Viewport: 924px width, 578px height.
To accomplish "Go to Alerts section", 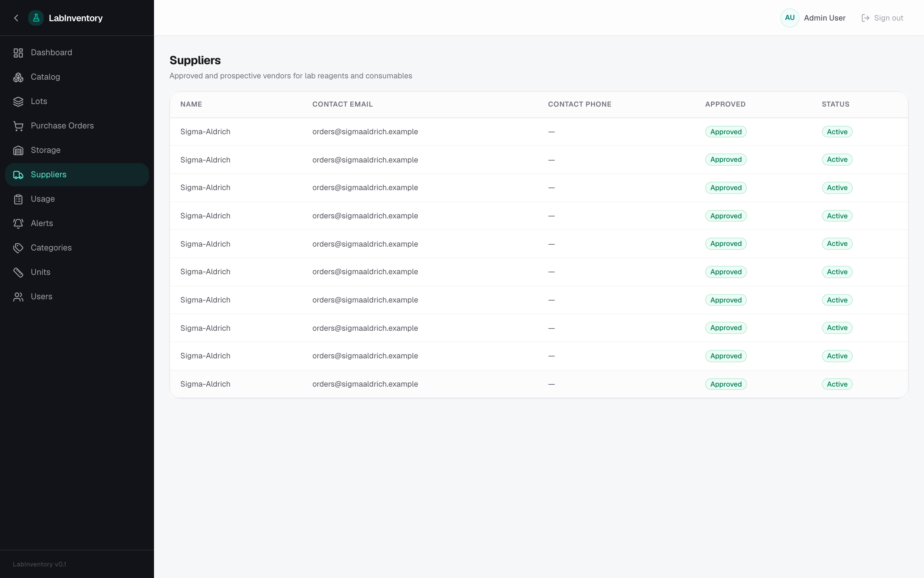I will point(77,223).
